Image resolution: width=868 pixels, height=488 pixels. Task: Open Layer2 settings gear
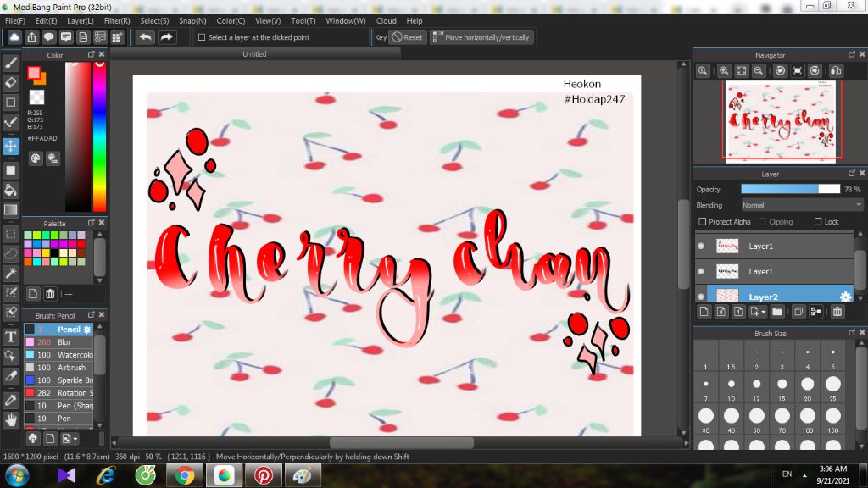(845, 297)
